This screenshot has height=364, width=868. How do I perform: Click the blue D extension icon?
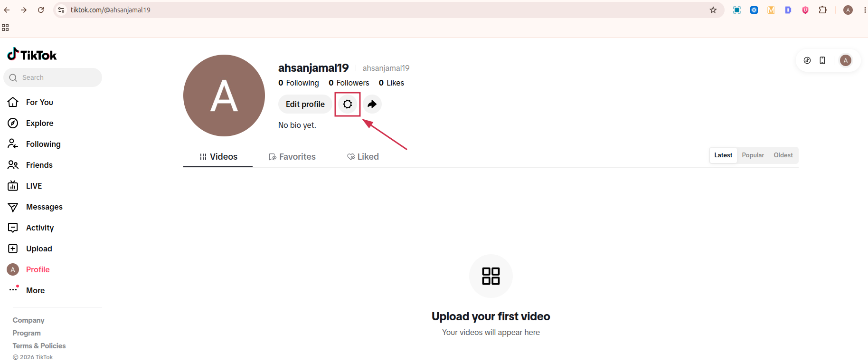(788, 10)
